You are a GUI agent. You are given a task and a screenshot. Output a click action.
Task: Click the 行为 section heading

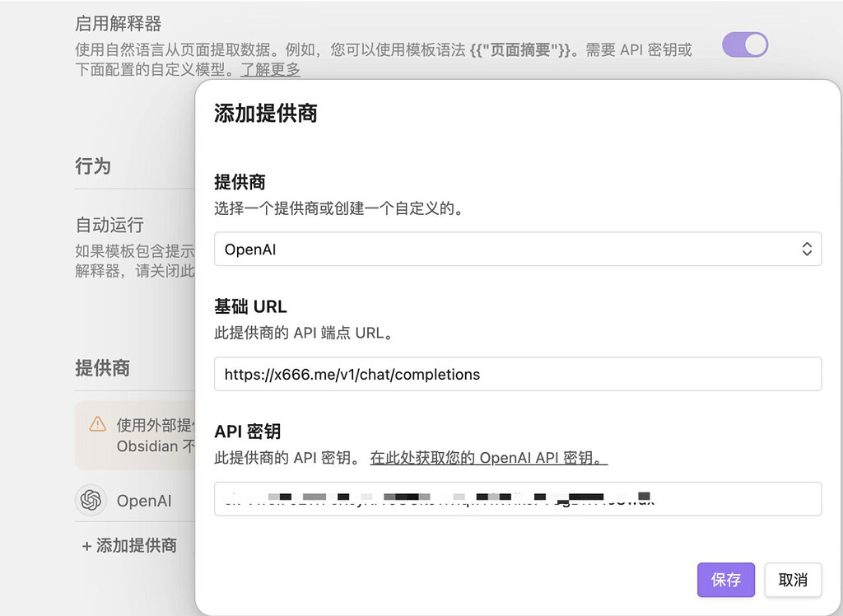click(93, 166)
